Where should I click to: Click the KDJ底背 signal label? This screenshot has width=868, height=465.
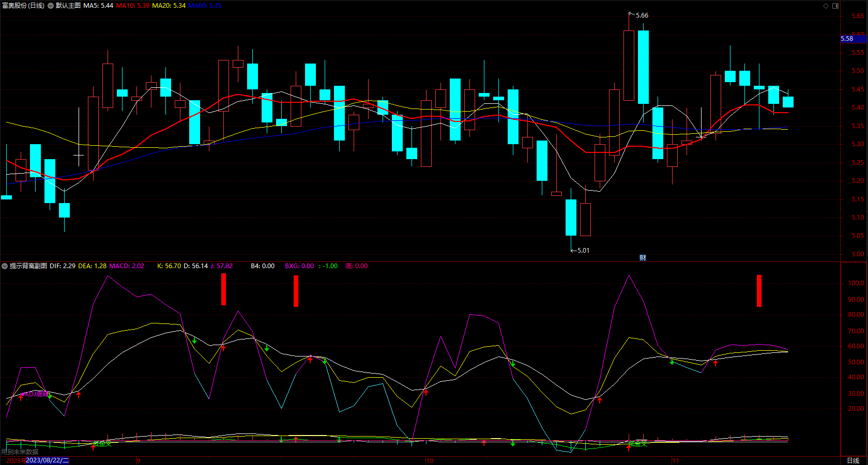[x=38, y=394]
